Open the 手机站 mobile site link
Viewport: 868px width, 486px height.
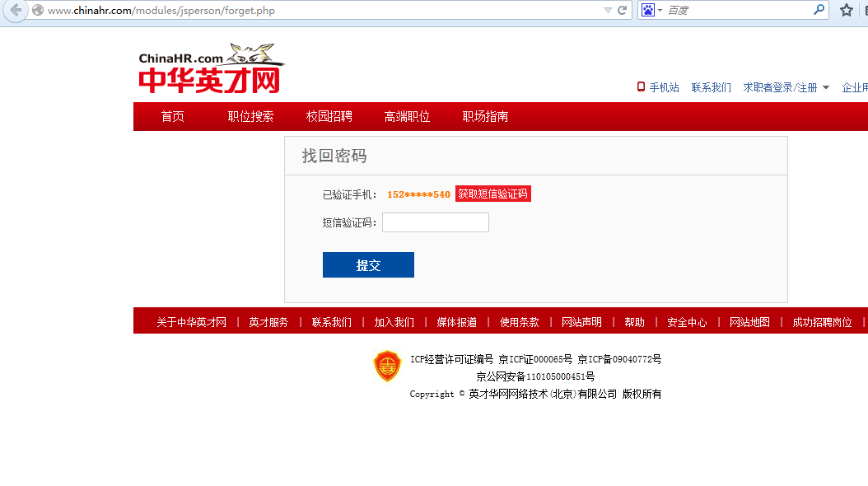(x=664, y=87)
